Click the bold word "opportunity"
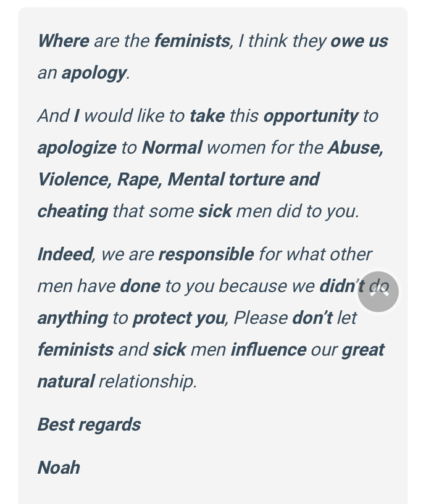Viewport: 426px width, 504px height. coord(311,117)
